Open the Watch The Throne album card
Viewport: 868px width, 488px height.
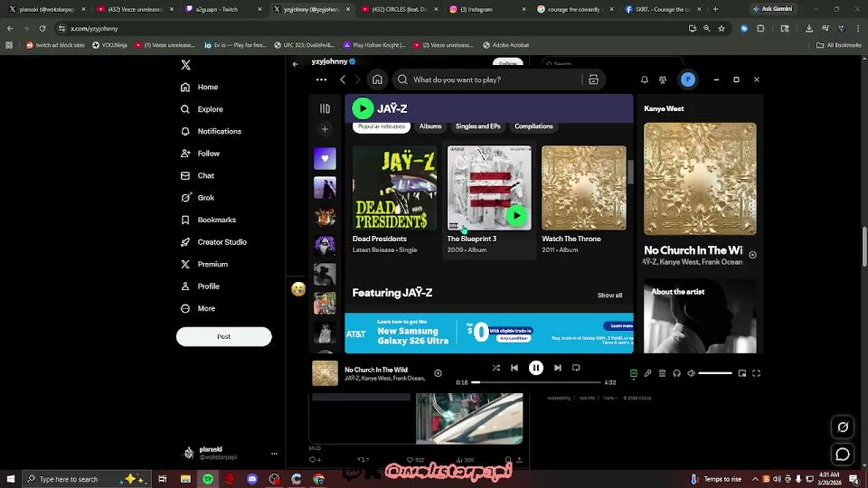584,200
